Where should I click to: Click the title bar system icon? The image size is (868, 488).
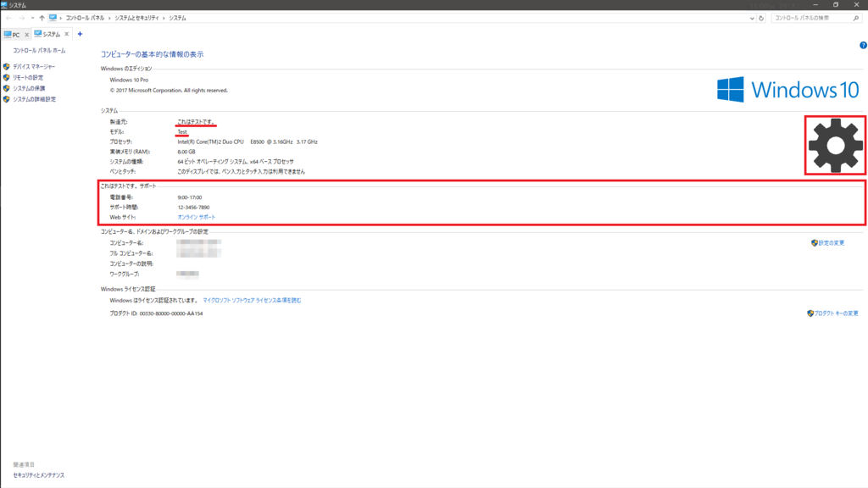(x=4, y=5)
